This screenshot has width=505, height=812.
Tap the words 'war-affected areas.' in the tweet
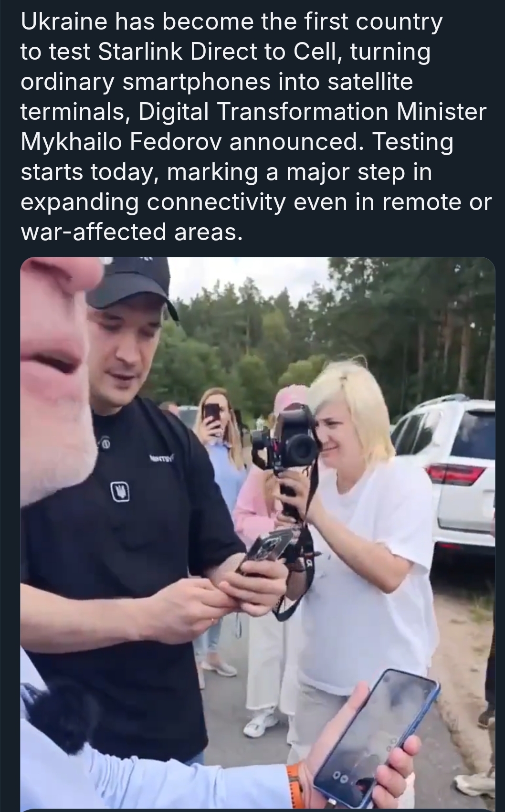129,232
